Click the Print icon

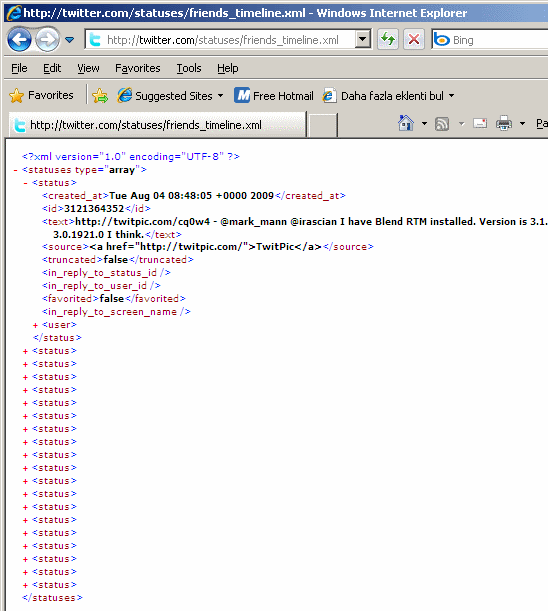click(x=504, y=123)
